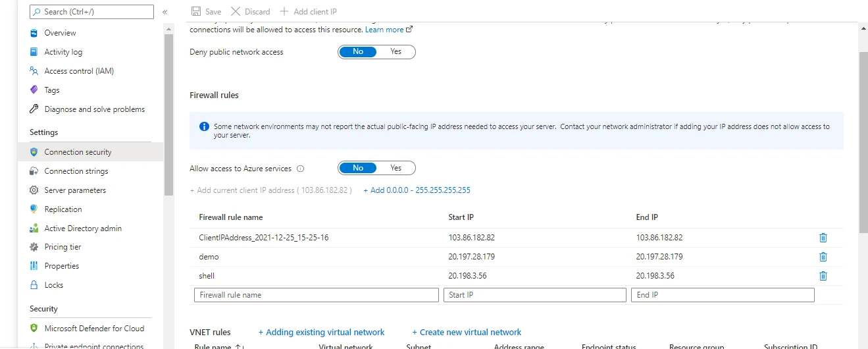Click the info icon beside Allow access to Azure services
Viewport: 868px width, 349px height.
tap(301, 169)
